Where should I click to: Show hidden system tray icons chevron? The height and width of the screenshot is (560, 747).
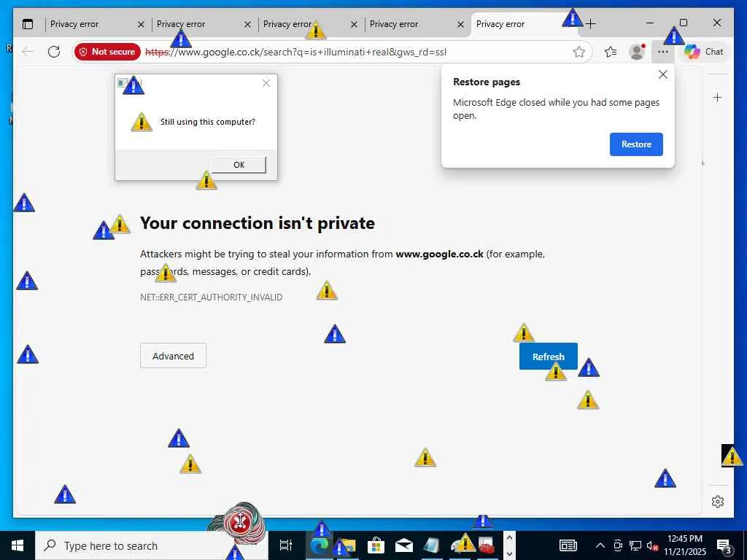600,545
